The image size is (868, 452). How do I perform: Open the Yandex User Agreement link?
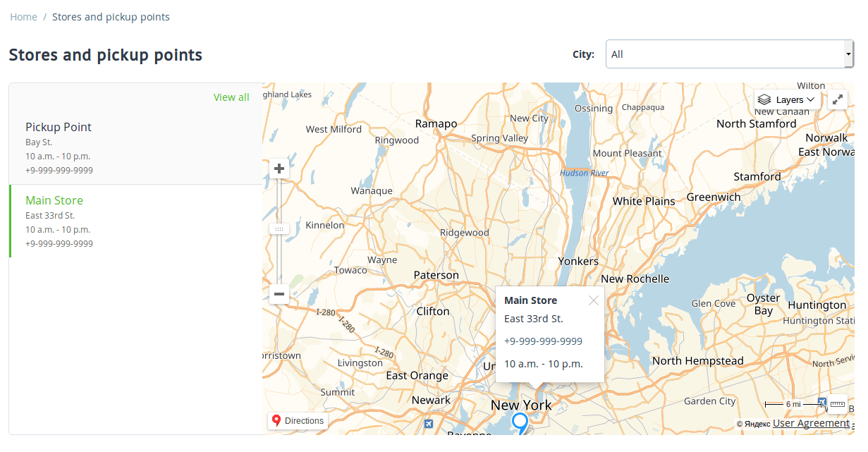pyautogui.click(x=811, y=423)
